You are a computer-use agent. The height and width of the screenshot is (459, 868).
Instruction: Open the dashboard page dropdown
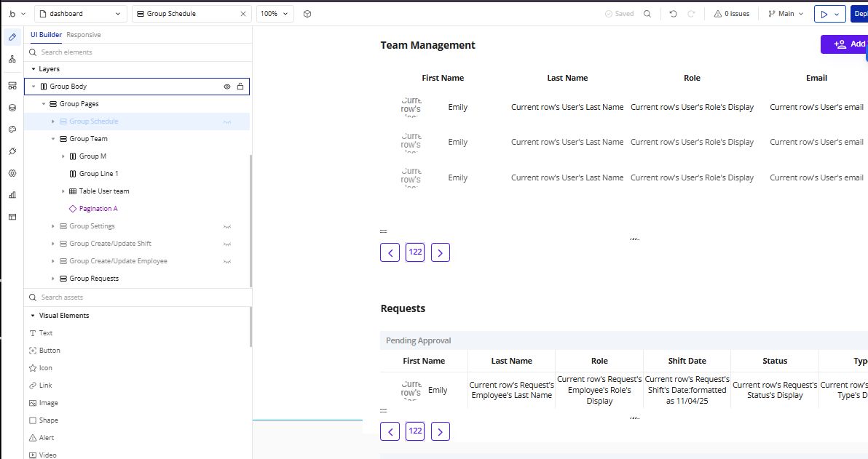coord(81,14)
